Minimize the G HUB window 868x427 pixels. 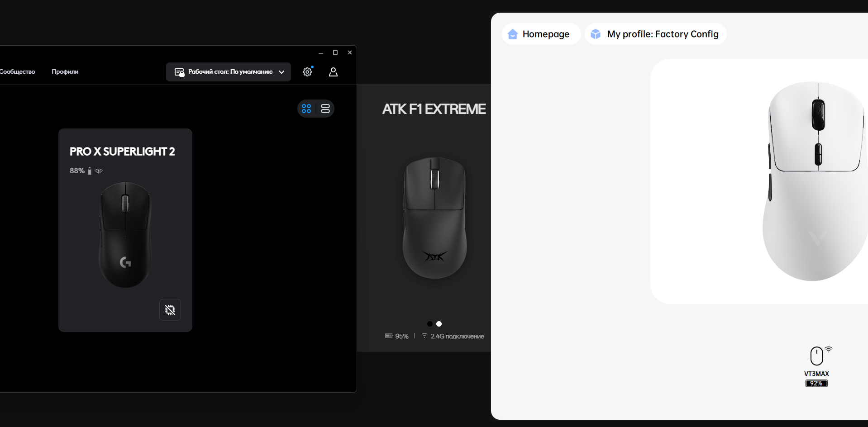coord(321,53)
